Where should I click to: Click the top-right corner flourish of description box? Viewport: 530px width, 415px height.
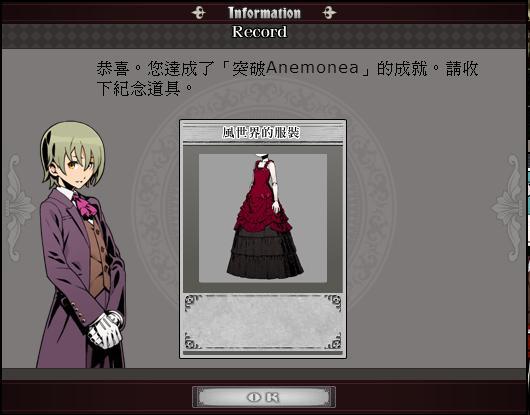coord(333,302)
